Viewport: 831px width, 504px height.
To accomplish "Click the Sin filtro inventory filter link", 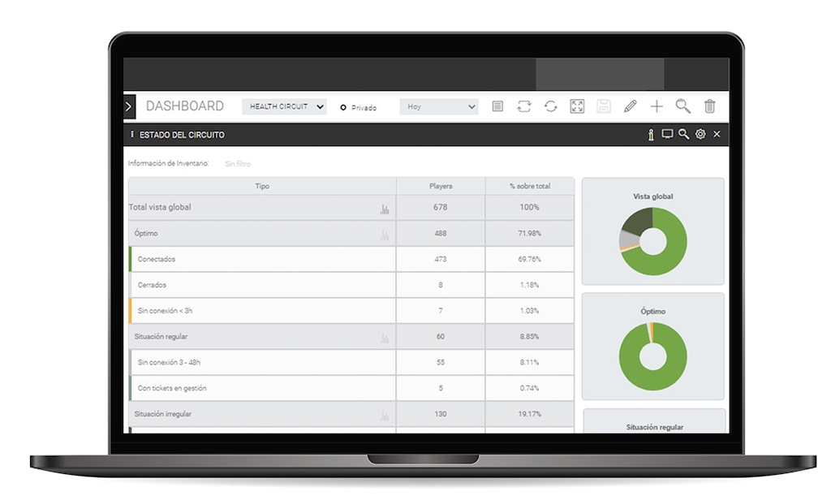I will pos(238,164).
